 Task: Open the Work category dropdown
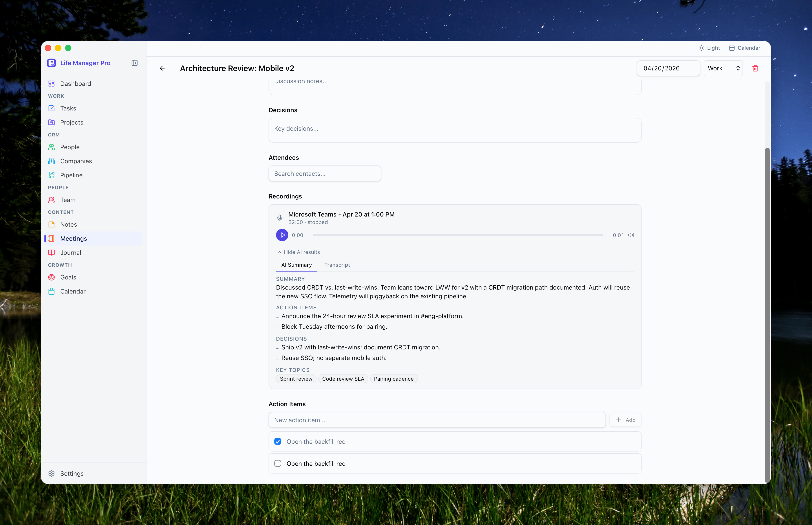coord(723,68)
